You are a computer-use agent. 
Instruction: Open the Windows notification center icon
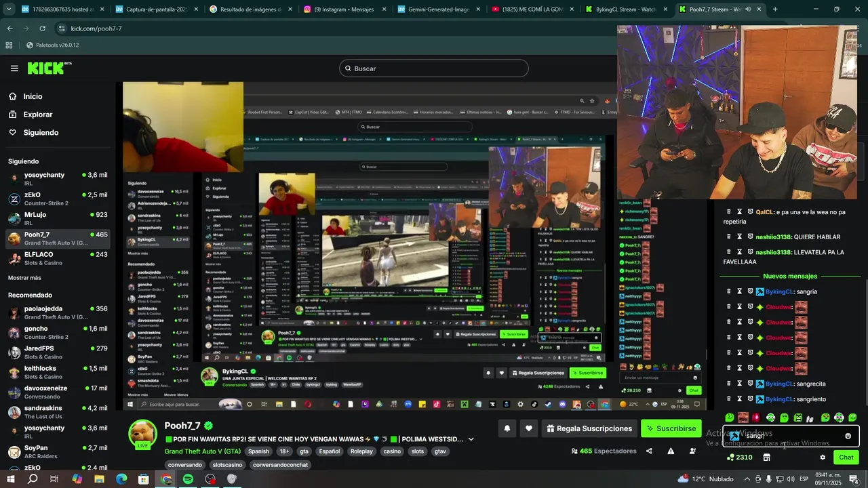pos(854,479)
